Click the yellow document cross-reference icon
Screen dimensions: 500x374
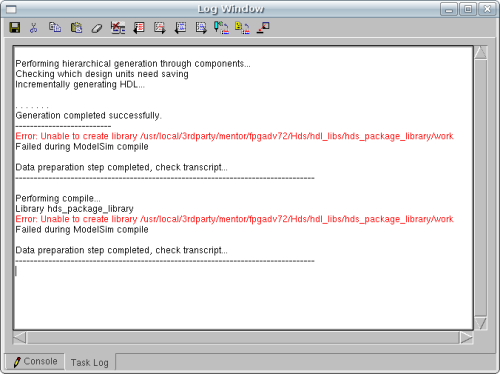242,28
